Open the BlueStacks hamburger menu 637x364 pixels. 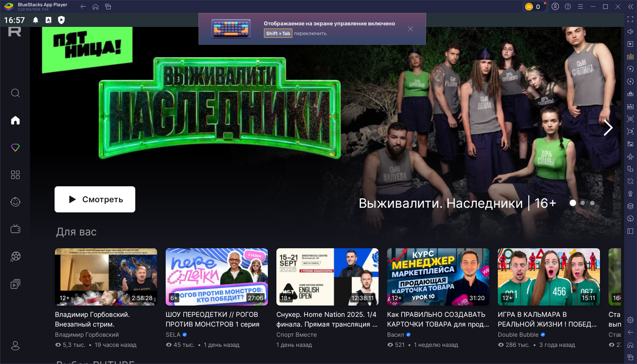580,7
